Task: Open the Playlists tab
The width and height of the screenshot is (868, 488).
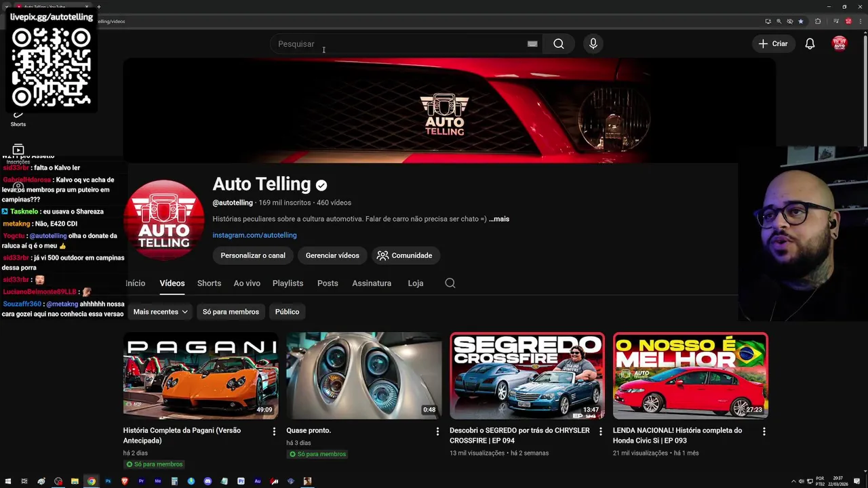Action: pos(288,283)
